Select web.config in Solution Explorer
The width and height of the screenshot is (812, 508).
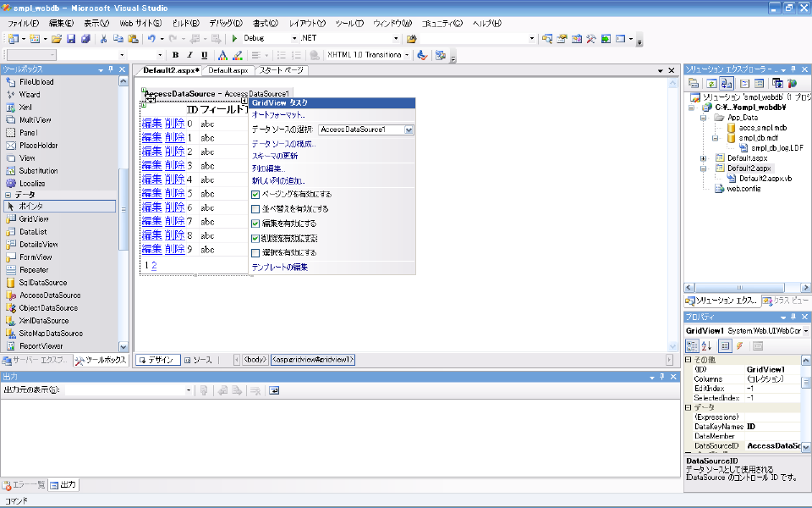[743, 189]
